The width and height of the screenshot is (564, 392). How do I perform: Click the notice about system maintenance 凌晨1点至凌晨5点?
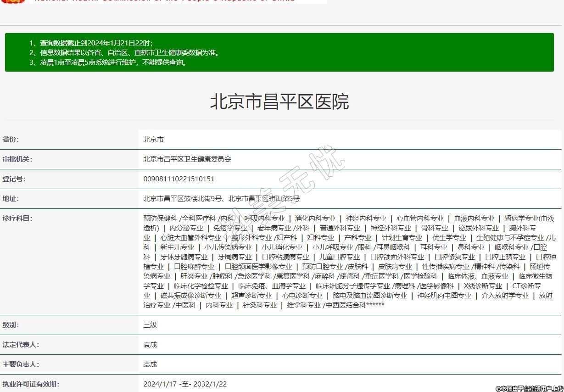click(109, 62)
